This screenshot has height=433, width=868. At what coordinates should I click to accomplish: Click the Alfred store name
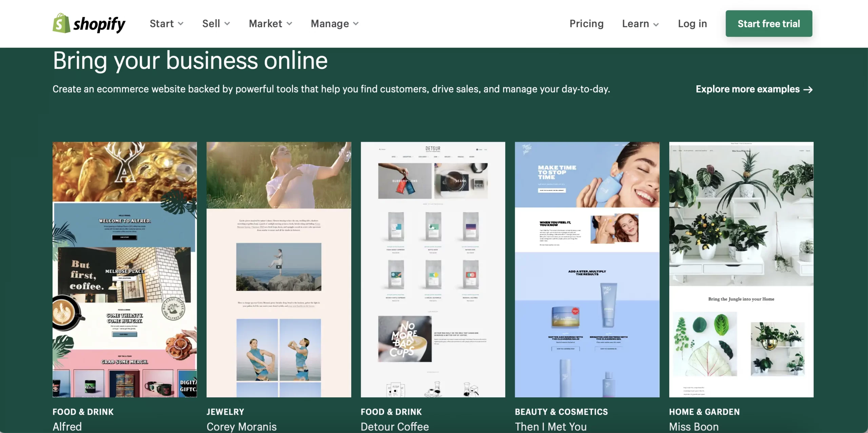[x=67, y=427]
